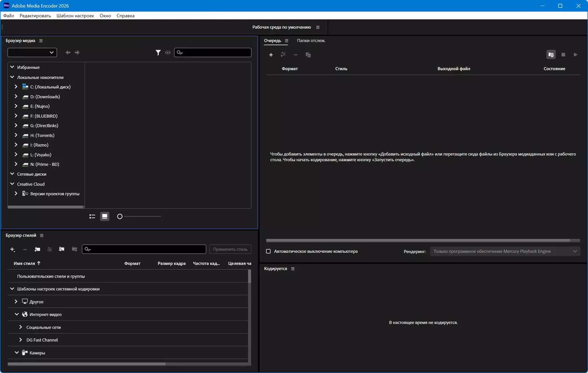Click the start queue play button
The image size is (588, 373).
click(575, 55)
